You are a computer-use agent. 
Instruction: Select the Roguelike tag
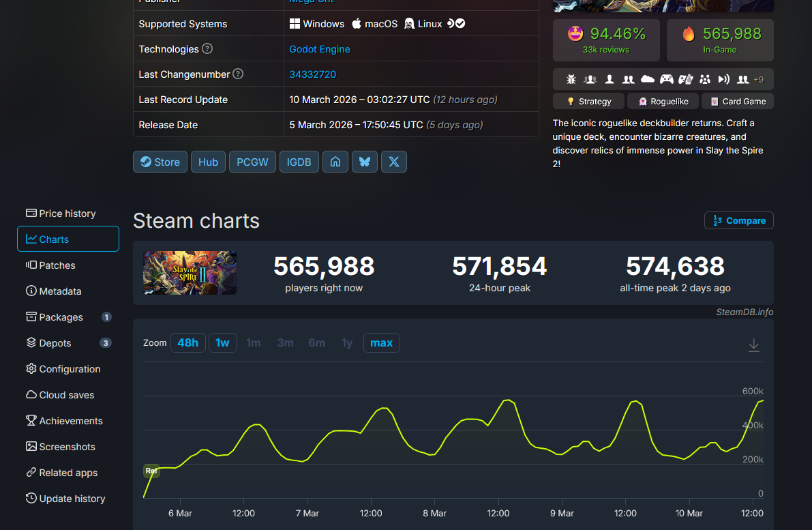[663, 102]
